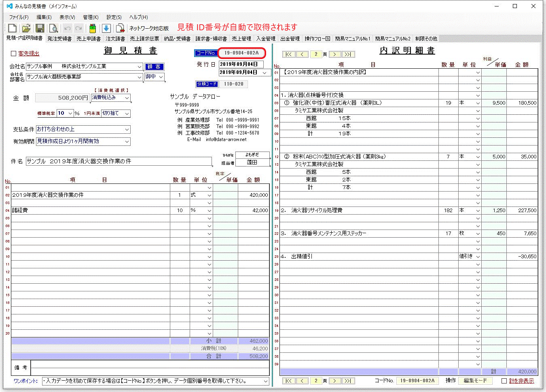Viewport: 546px width, 392px height.
Task: Switch to the 売上管理 tab
Action: coord(241,39)
